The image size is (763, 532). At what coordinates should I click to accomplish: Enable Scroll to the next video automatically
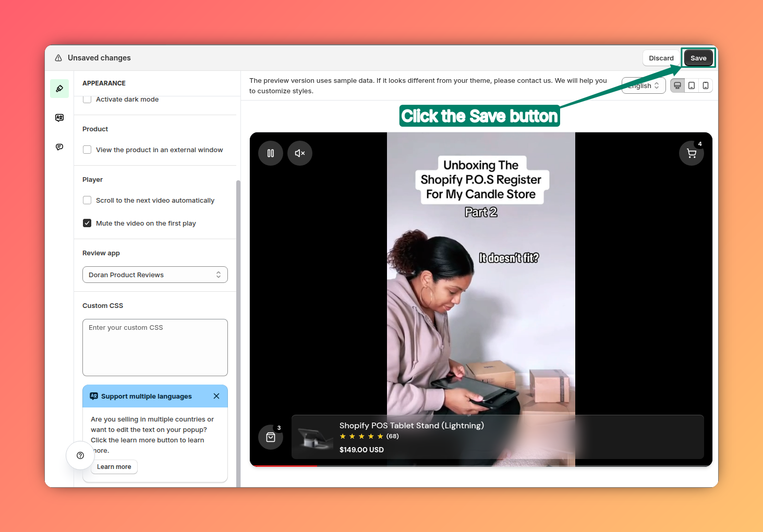(x=87, y=200)
